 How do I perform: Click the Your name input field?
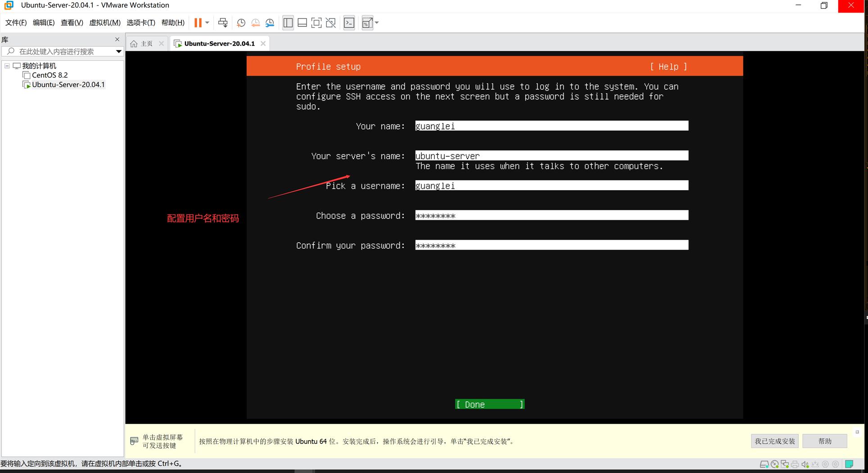pyautogui.click(x=552, y=126)
